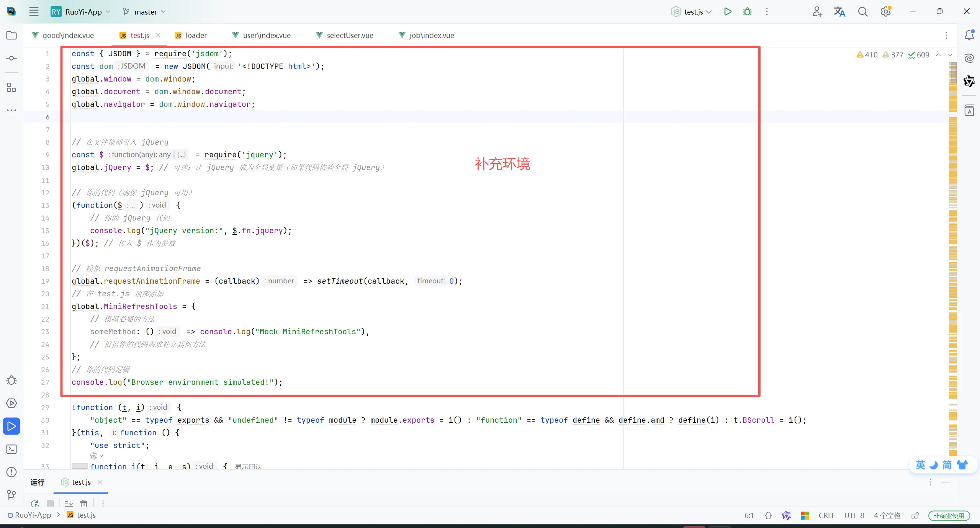Image resolution: width=980 pixels, height=528 pixels.
Task: Click the CRLF line separator button
Action: [x=826, y=515]
